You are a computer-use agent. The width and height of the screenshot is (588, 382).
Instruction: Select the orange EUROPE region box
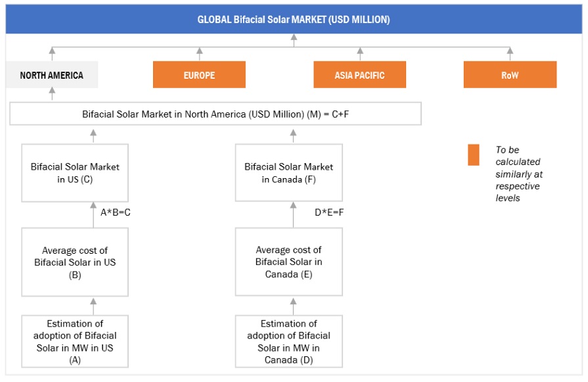point(199,75)
